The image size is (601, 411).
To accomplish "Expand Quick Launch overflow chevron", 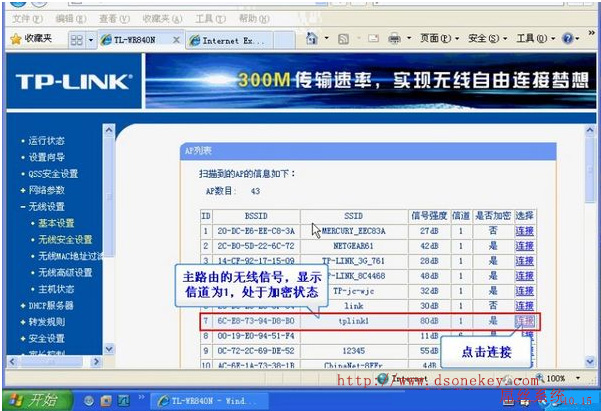I will 141,397.
